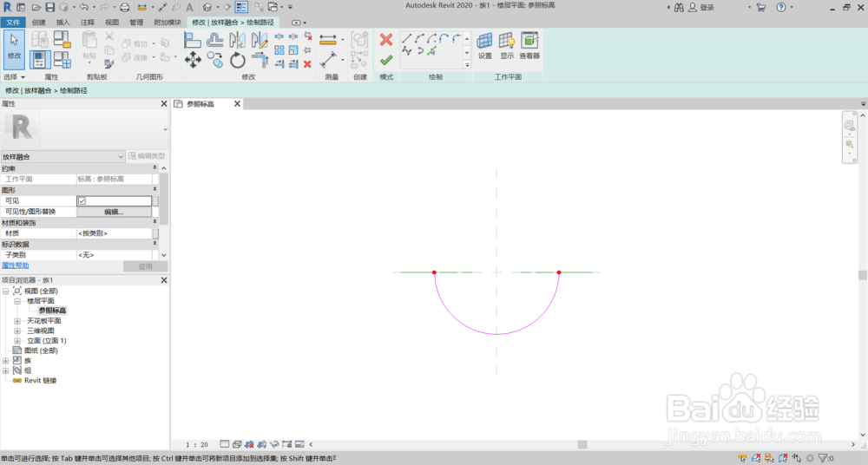
Task: Open the 选择 (Select) panel dropdown
Action: (x=15, y=77)
